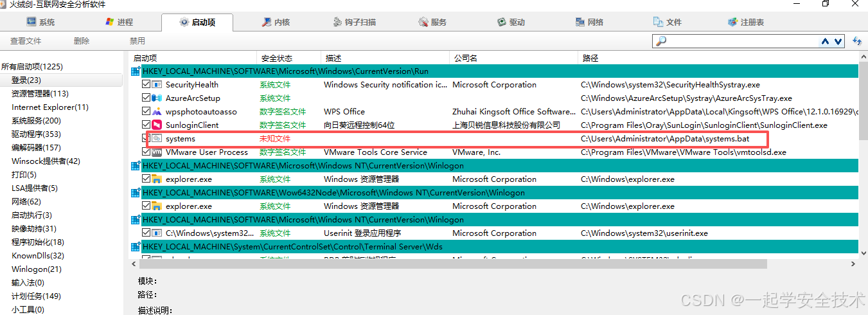Screen dimensions: 868x315
Task: Click the registry icon beside the Wow6432Node Winlogon key
Action: pyautogui.click(x=136, y=193)
